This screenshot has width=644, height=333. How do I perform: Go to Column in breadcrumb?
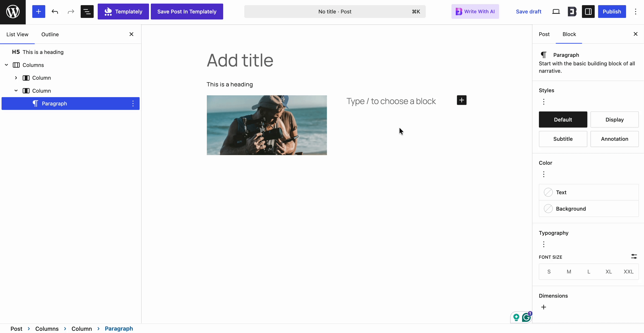(x=82, y=329)
